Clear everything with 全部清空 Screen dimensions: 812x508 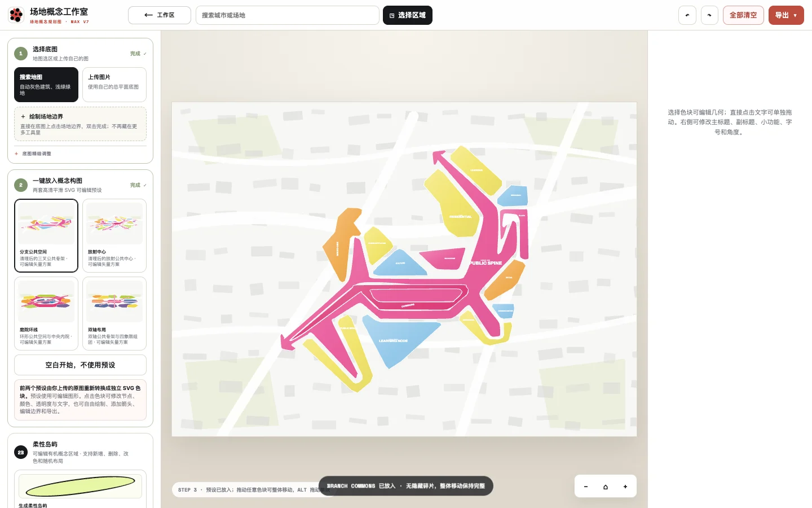click(x=743, y=15)
